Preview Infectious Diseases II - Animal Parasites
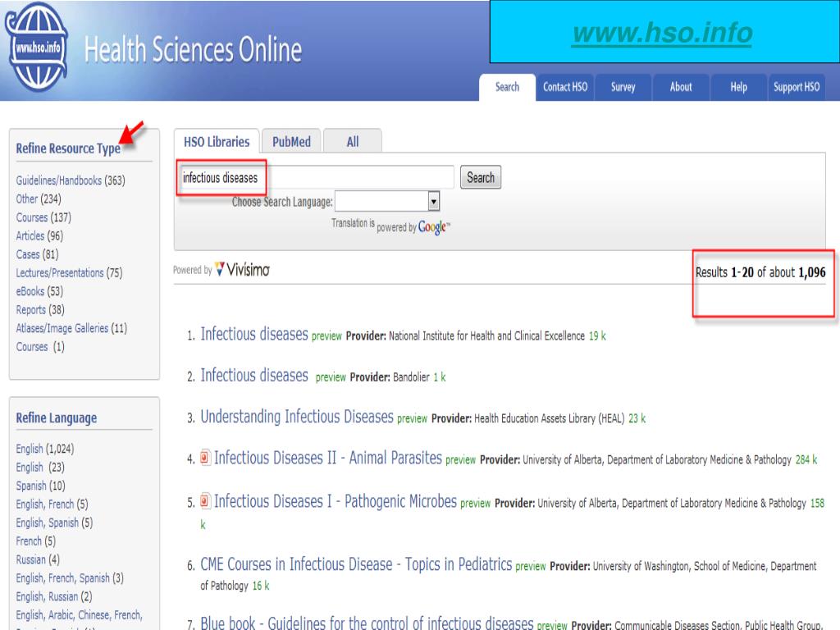The image size is (840, 630). 461,459
